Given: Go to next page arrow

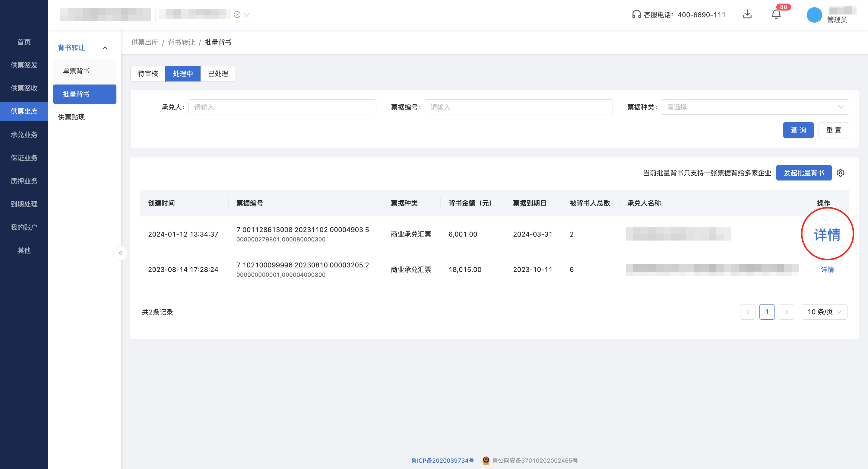Looking at the screenshot, I should pyautogui.click(x=786, y=312).
